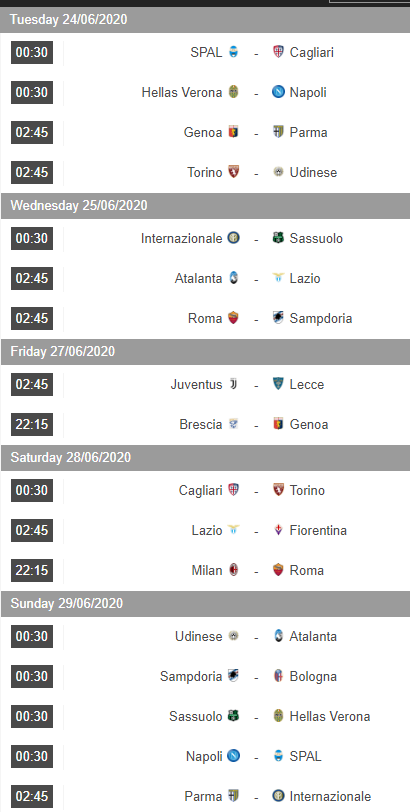Select the Napoli - SPAL match row
The image size is (410, 812).
(205, 756)
